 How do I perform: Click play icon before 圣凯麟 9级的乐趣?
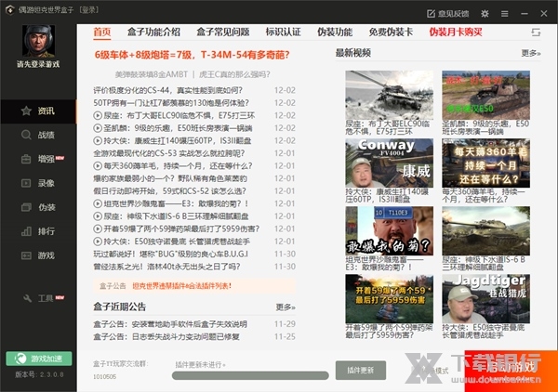pos(98,128)
